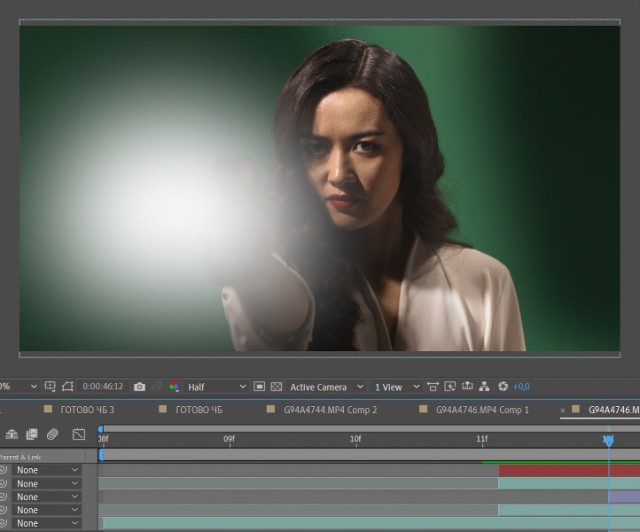Click the Region of Interest icon
The height and width of the screenshot is (532, 640).
pos(259,386)
